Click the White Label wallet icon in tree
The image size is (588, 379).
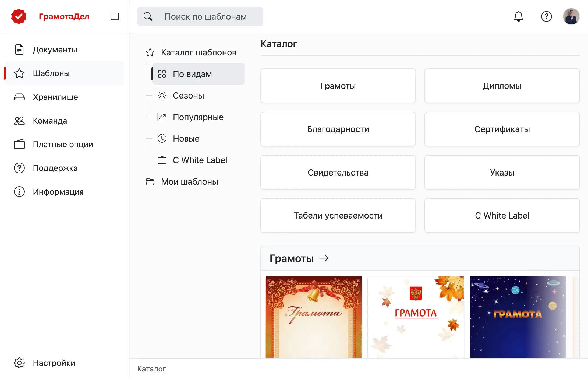162,160
